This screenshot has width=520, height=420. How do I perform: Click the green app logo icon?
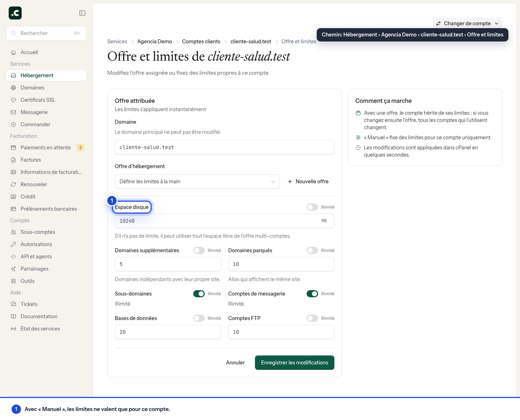pyautogui.click(x=15, y=13)
